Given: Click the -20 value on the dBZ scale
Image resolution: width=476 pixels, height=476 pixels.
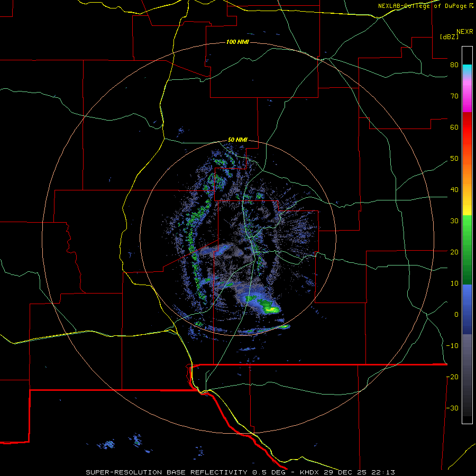Looking at the screenshot, I should pyautogui.click(x=452, y=377).
